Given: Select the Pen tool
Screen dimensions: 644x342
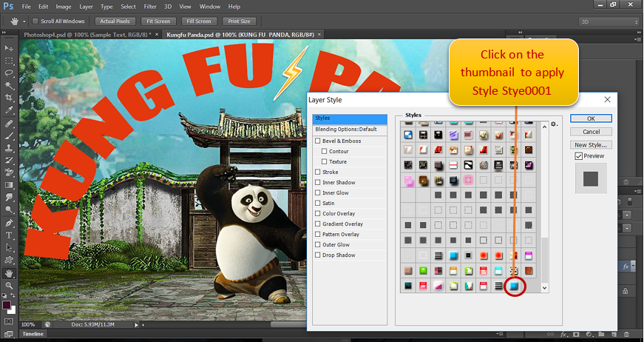Looking at the screenshot, I should [x=9, y=224].
